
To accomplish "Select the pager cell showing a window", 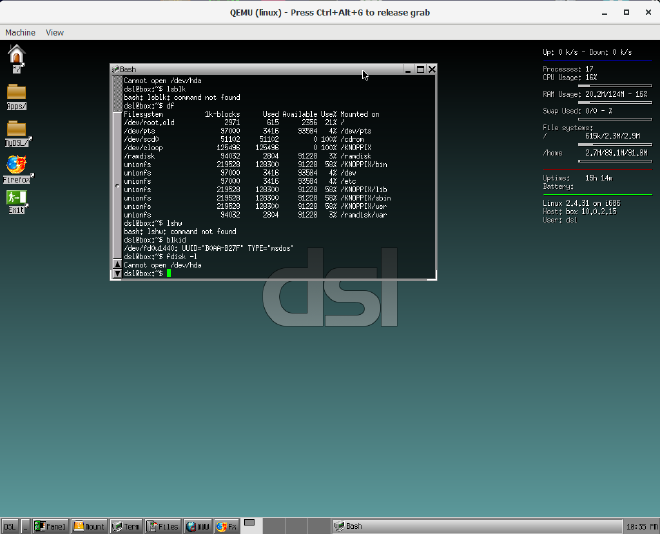I will click(252, 526).
